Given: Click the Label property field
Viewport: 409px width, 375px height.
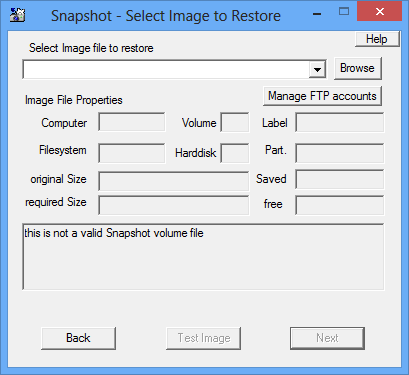Looking at the screenshot, I should click(x=340, y=122).
